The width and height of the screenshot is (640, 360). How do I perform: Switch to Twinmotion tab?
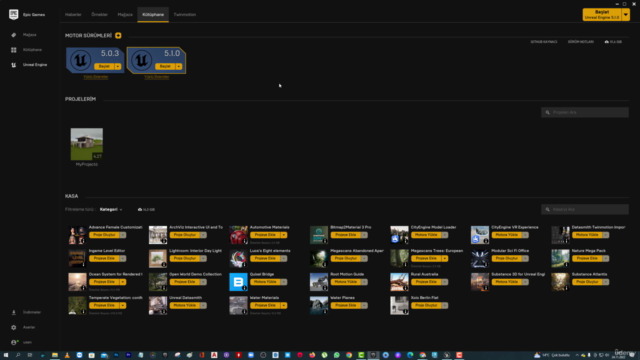coord(185,15)
